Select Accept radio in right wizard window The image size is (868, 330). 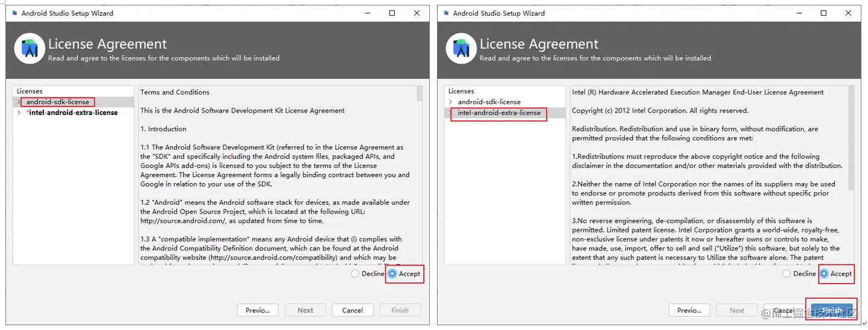pyautogui.click(x=824, y=273)
